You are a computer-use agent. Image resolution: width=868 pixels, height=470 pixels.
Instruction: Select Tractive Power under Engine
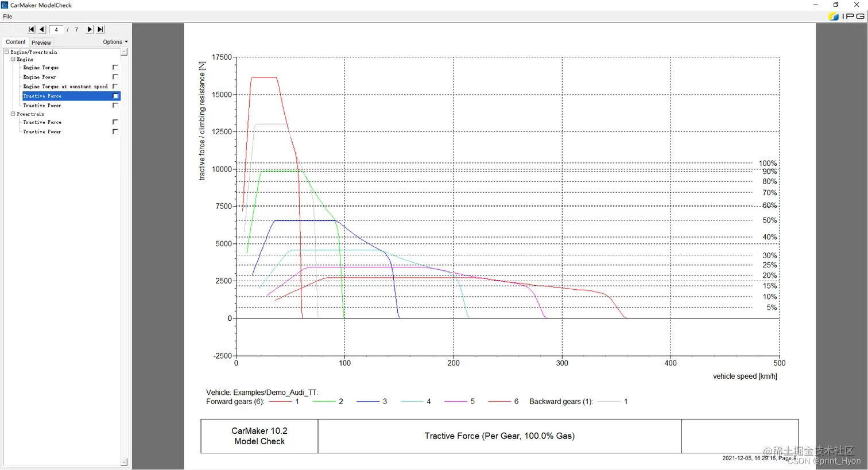42,106
